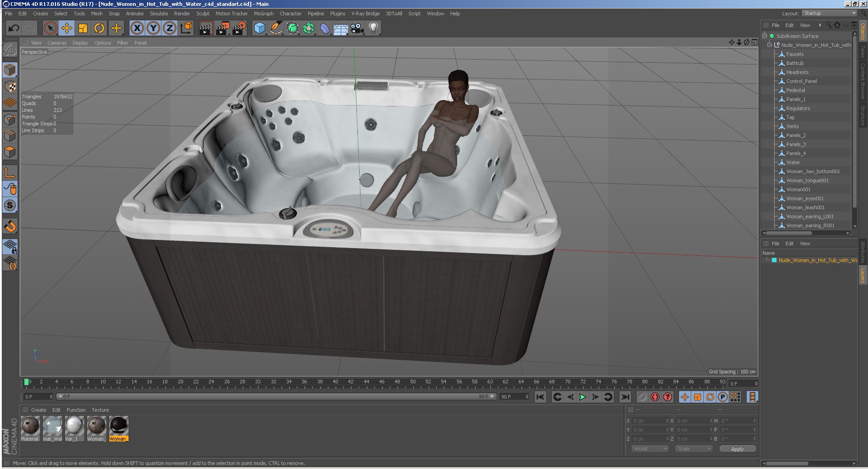The image size is (868, 469).
Task: Select the Water object in tree
Action: [x=793, y=162]
